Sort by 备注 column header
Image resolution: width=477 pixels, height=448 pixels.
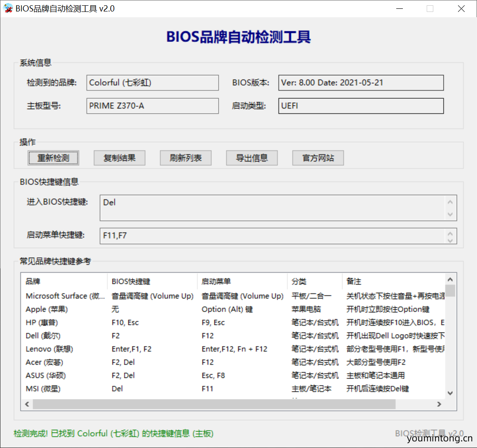coord(394,282)
